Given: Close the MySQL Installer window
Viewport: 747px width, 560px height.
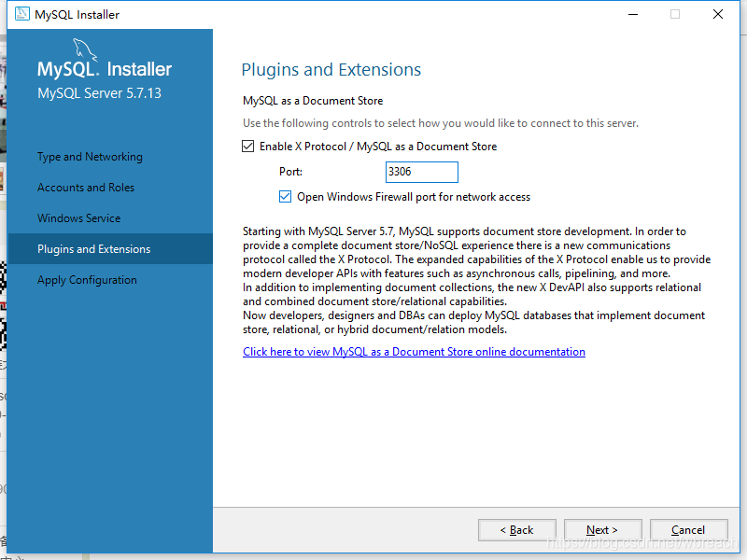Looking at the screenshot, I should [x=718, y=14].
